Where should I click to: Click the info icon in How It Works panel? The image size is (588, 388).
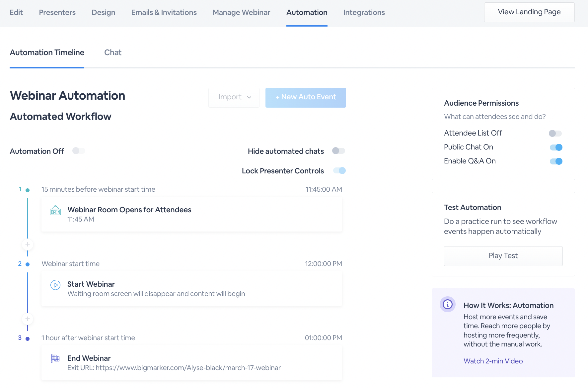[447, 304]
